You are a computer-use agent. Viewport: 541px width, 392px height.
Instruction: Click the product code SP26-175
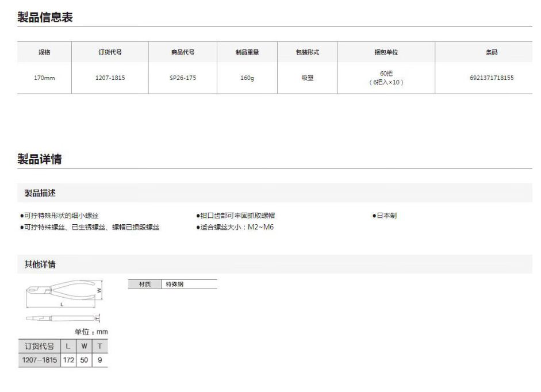pyautogui.click(x=183, y=78)
